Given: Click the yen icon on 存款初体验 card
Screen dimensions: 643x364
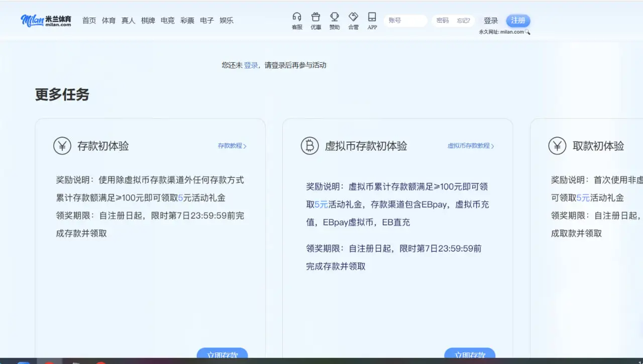Looking at the screenshot, I should 62,146.
